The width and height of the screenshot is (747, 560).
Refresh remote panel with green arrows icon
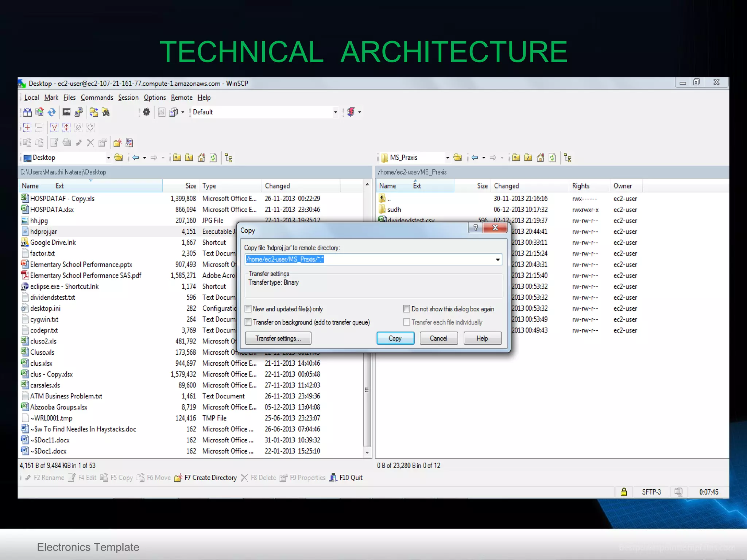tap(553, 158)
